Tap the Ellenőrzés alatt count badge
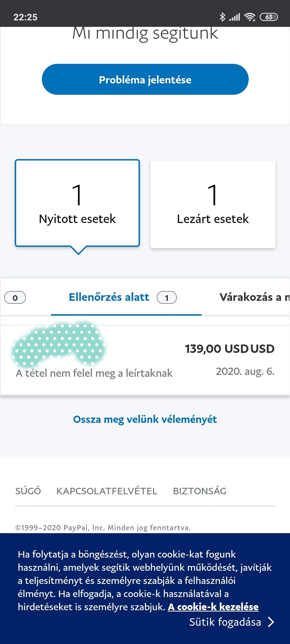 pyautogui.click(x=167, y=298)
